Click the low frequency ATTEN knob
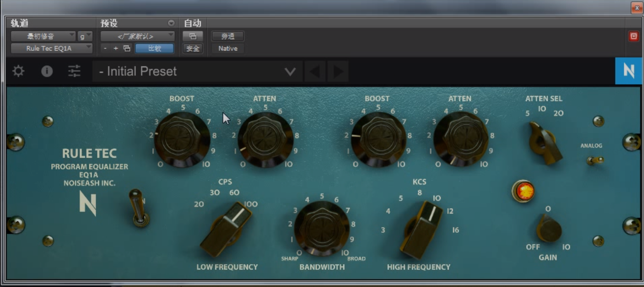This screenshot has height=287, width=644. [265, 139]
